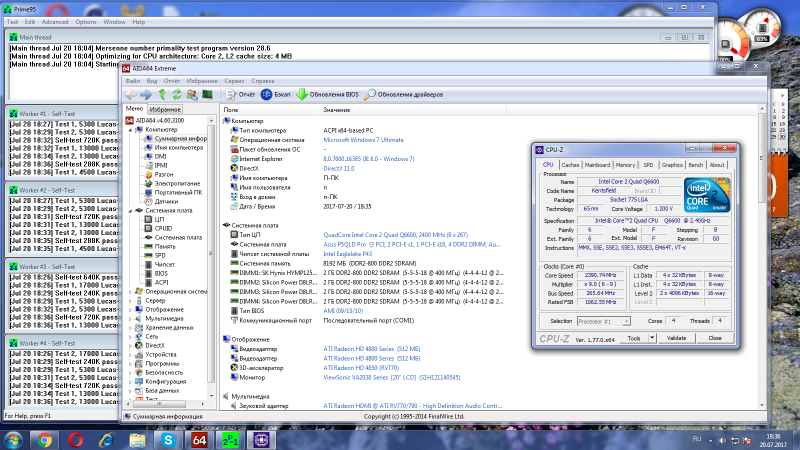The image size is (800, 450).
Task: Switch to Graphics tab in CPU-Z
Action: [672, 165]
